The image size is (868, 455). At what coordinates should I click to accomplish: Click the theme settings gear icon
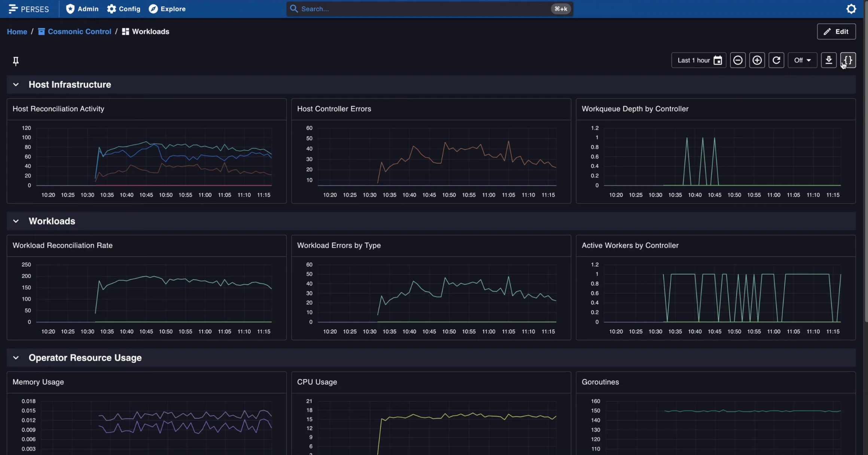pyautogui.click(x=851, y=9)
